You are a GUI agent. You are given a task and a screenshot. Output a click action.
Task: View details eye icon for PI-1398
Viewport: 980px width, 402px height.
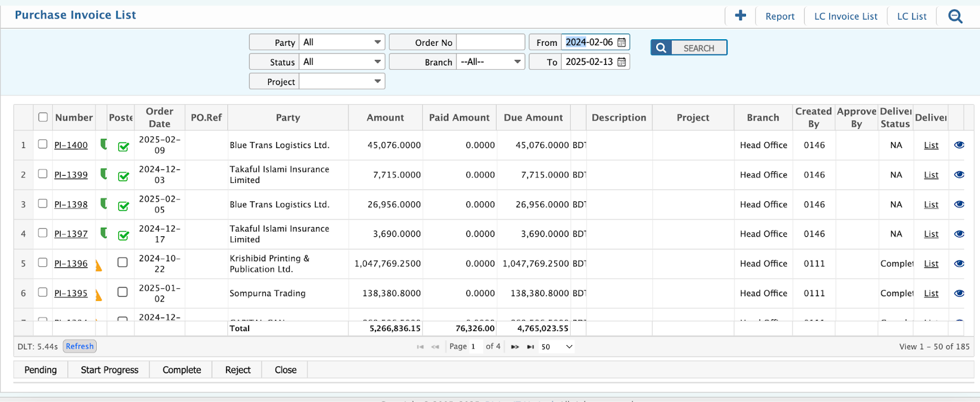(x=959, y=204)
